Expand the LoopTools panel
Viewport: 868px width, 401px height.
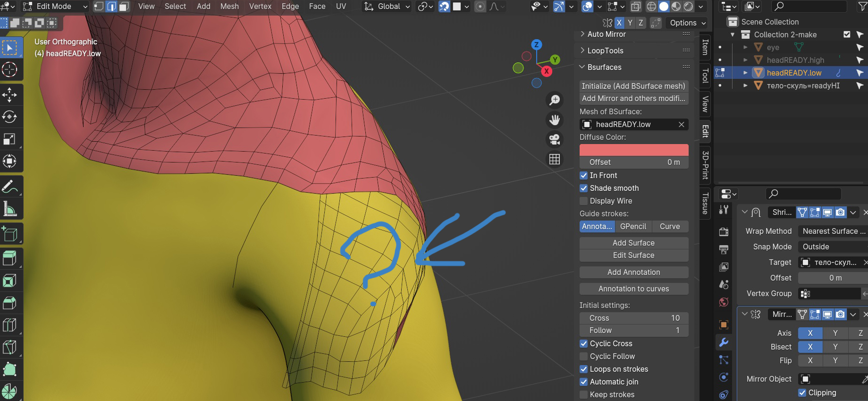pos(605,51)
